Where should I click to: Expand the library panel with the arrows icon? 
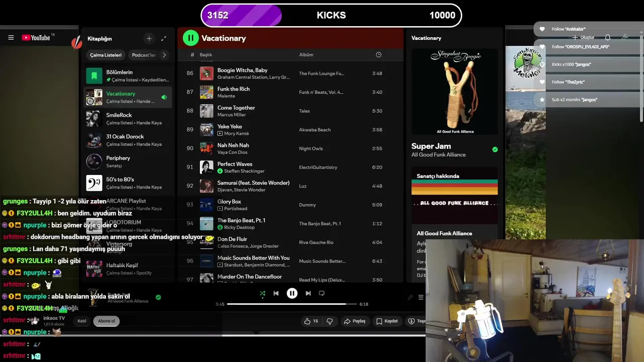(164, 39)
